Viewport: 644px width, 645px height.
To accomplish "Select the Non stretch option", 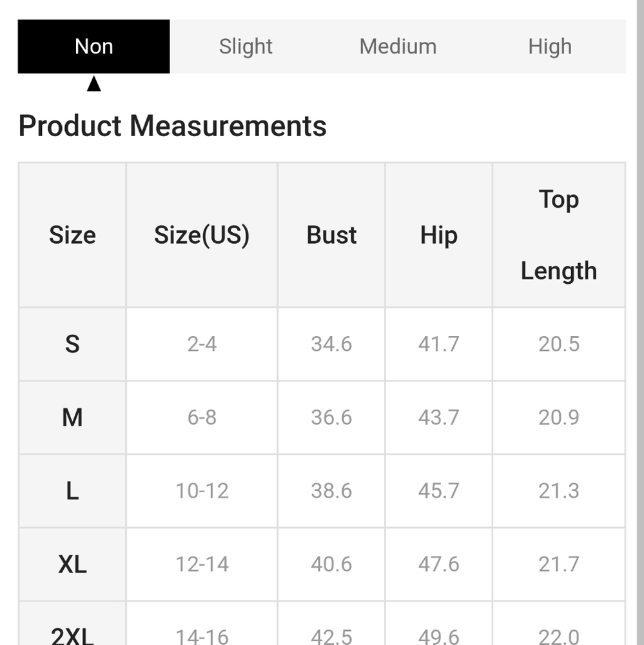I will (x=93, y=46).
